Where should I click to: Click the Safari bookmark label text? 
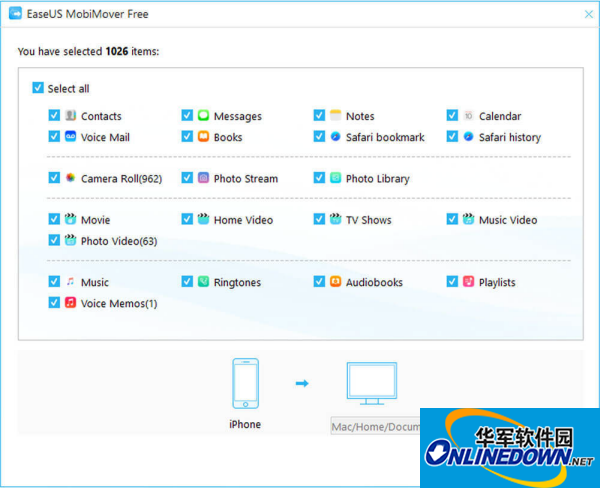[385, 137]
